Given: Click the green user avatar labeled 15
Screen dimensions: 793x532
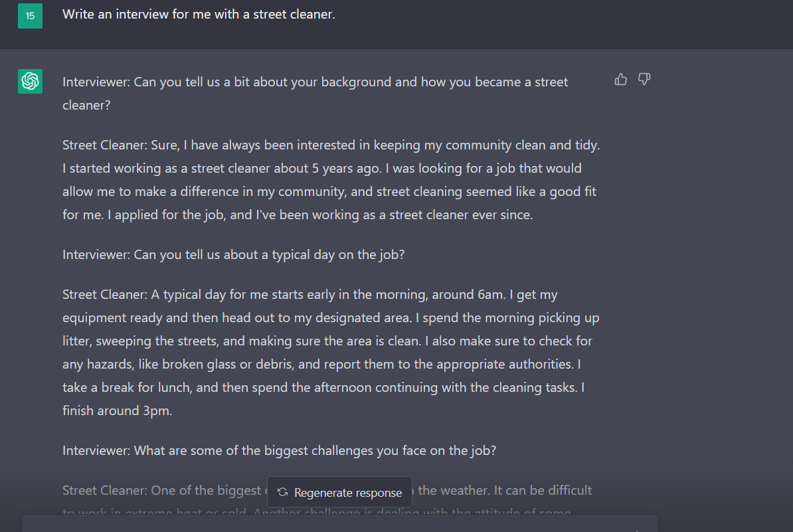Looking at the screenshot, I should 30,16.
